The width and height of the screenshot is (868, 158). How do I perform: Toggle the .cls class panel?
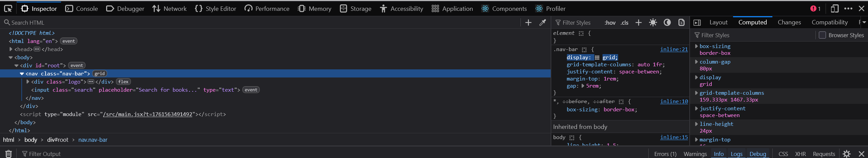[624, 23]
